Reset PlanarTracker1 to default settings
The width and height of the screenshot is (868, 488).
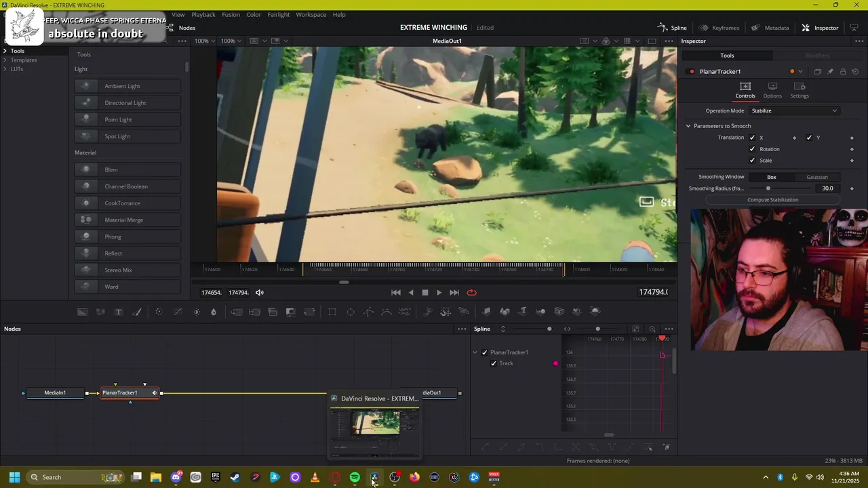[x=855, y=71]
